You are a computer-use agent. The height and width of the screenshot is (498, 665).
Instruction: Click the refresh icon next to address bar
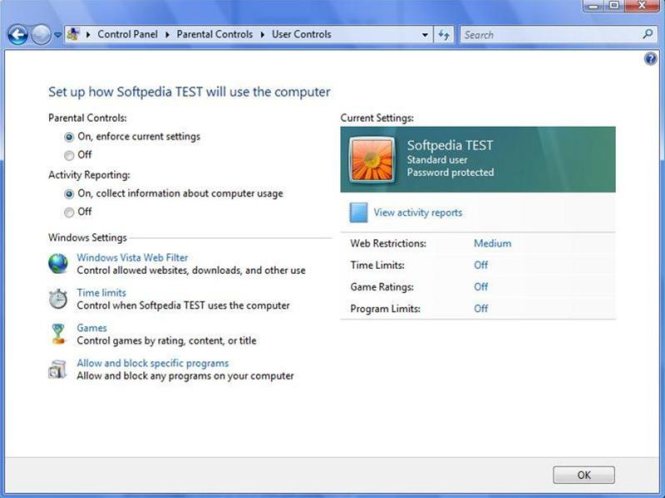(444, 35)
